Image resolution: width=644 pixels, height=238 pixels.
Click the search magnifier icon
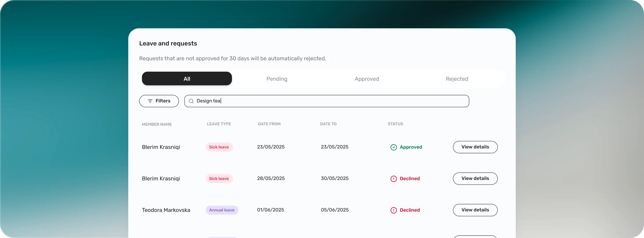[x=191, y=101]
